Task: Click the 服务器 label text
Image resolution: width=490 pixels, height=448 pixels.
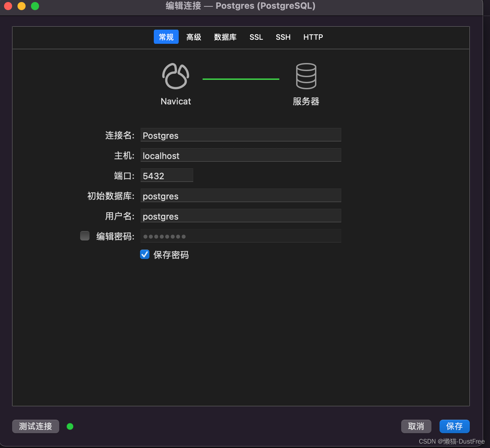Action: click(x=306, y=101)
